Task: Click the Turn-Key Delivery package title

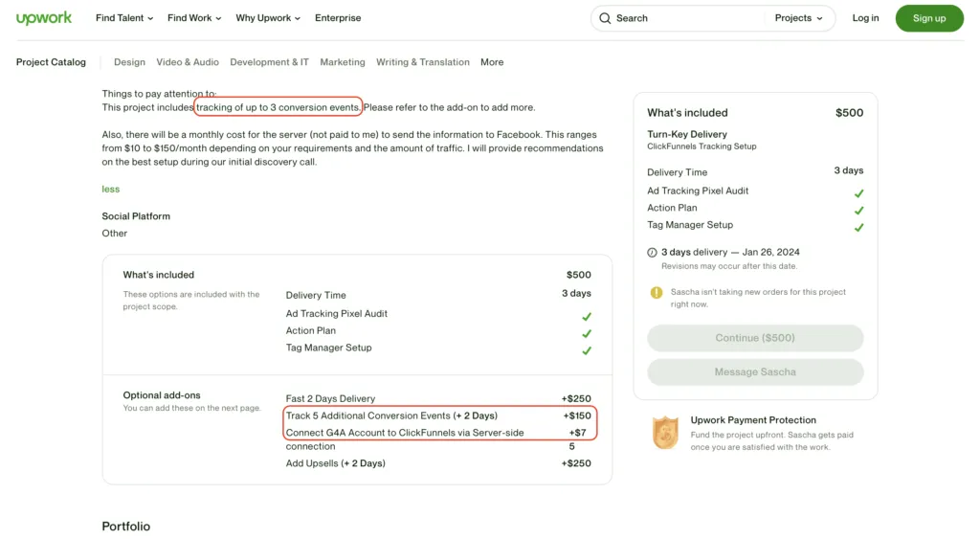Action: click(x=687, y=134)
